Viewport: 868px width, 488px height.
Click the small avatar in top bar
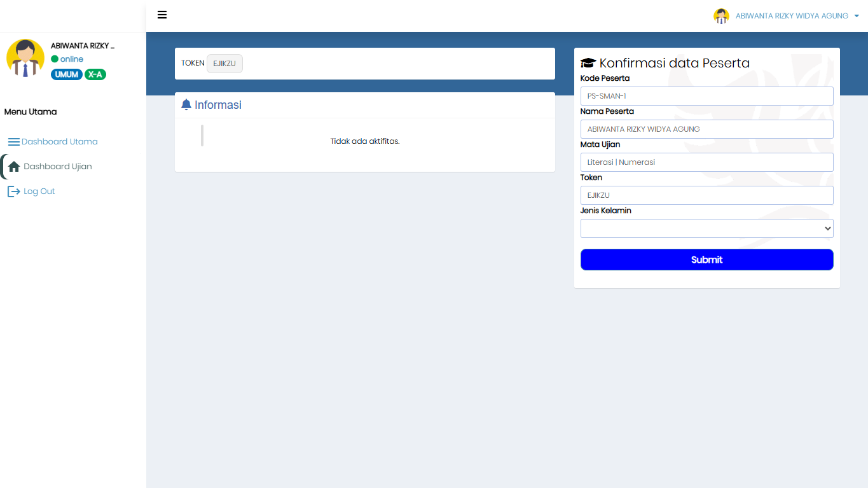[x=721, y=16]
